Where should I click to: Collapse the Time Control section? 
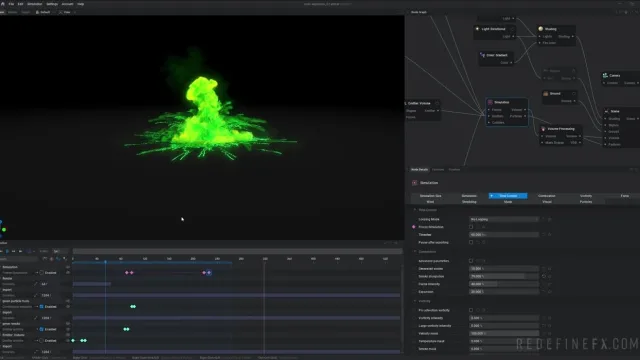(x=415, y=210)
